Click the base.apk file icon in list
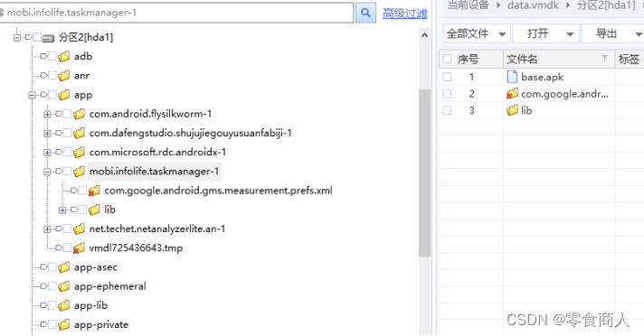 pos(512,77)
